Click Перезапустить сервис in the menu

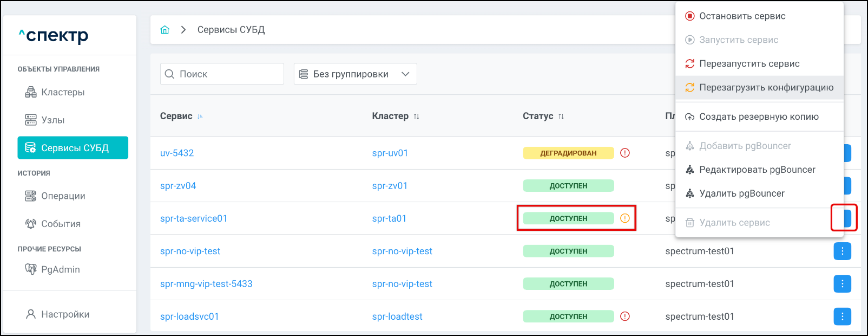click(x=749, y=64)
